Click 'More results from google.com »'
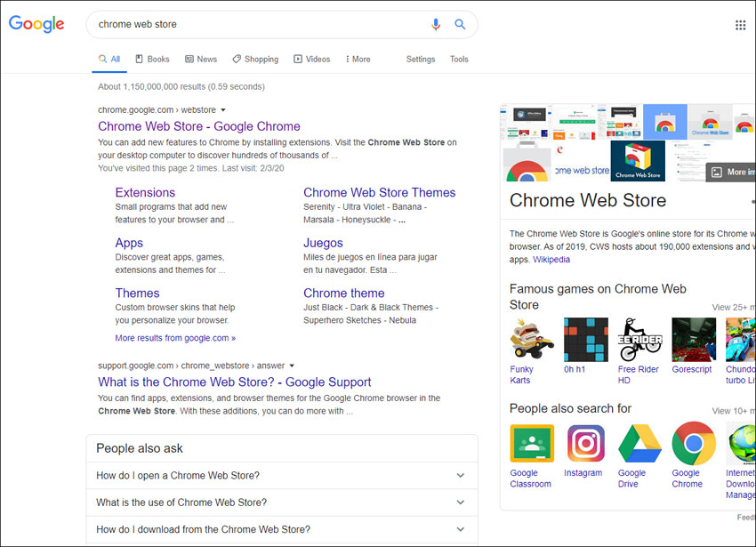756x547 pixels. 175,338
